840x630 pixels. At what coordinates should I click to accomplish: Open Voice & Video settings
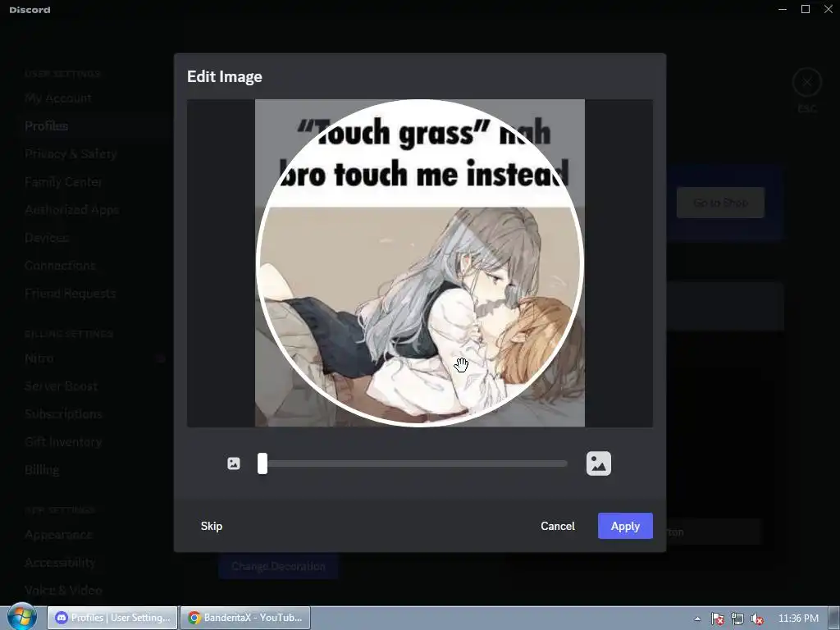pos(63,590)
